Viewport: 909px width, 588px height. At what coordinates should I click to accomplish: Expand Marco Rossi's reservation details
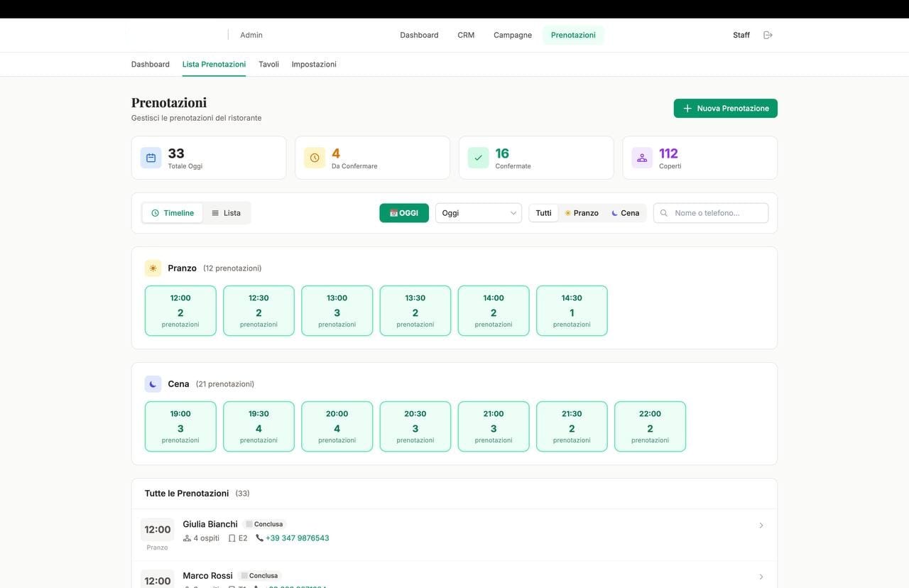[759, 575]
